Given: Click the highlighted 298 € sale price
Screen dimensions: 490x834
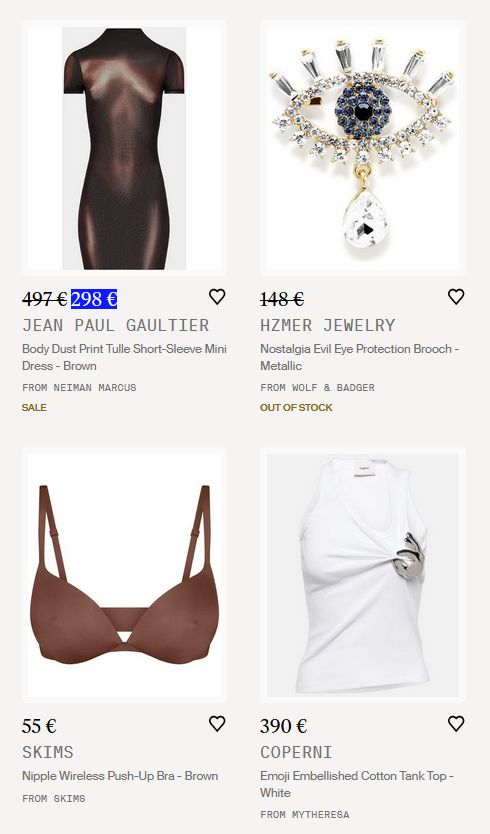Looking at the screenshot, I should coord(94,299).
